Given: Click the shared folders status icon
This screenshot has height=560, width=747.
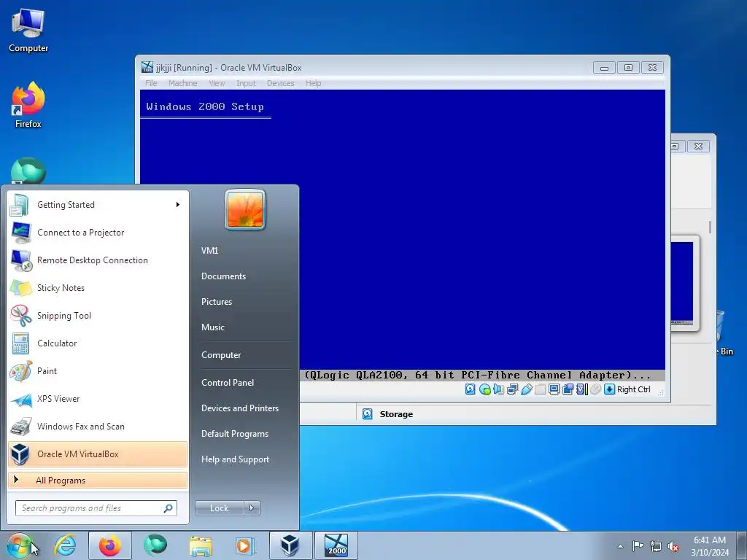Looking at the screenshot, I should tap(541, 389).
